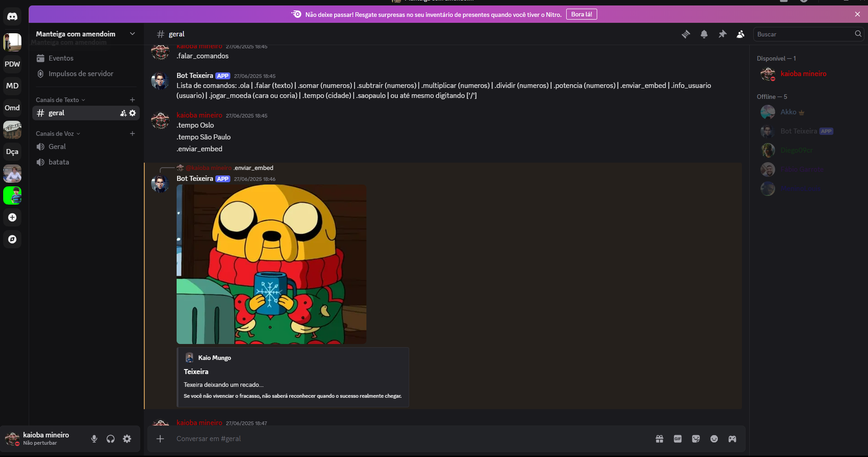Invite people icon on geral channel
868x457 pixels.
[123, 113]
